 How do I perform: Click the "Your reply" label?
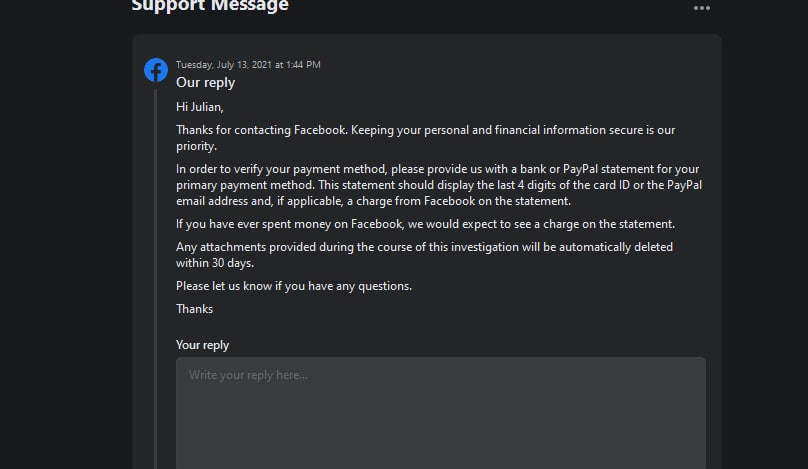pos(202,345)
